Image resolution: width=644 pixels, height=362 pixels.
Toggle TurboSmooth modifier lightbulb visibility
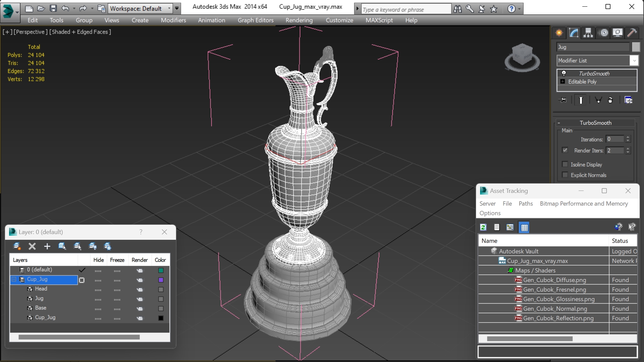(x=564, y=73)
